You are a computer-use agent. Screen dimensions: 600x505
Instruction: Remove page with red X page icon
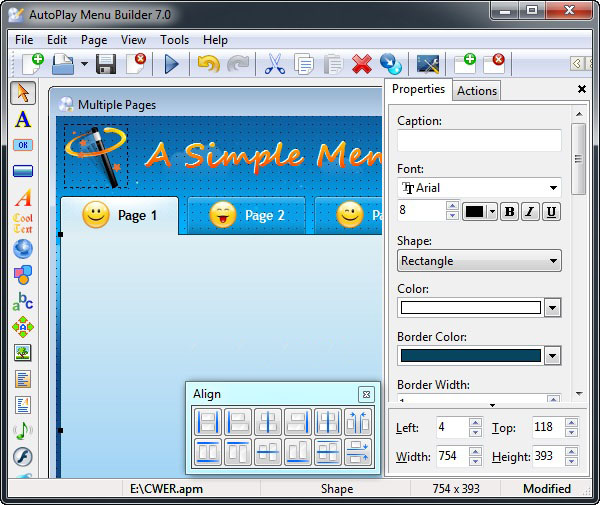tap(494, 64)
